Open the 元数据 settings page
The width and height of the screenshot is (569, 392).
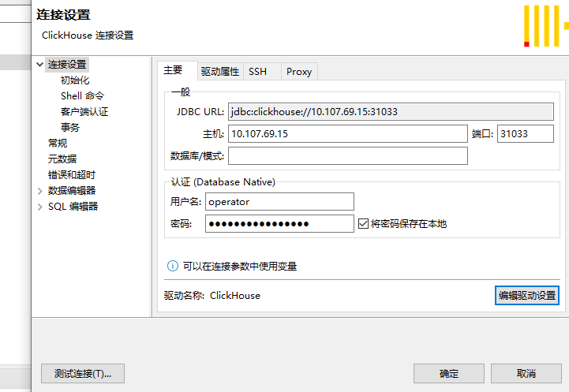[62, 159]
